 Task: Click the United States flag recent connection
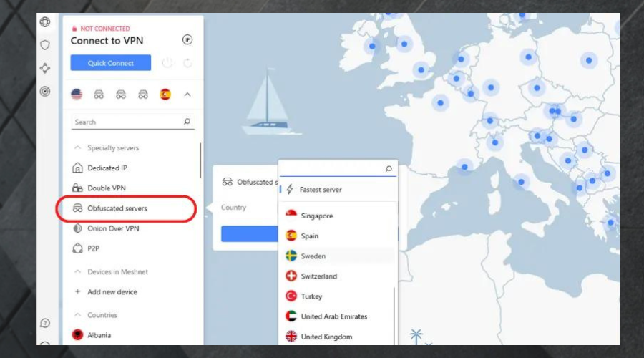[77, 95]
